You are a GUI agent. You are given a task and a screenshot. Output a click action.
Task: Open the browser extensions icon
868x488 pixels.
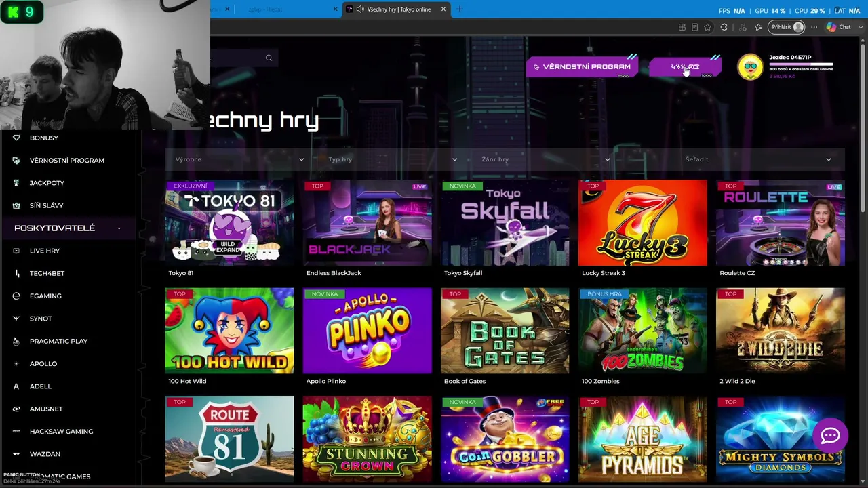pos(724,27)
